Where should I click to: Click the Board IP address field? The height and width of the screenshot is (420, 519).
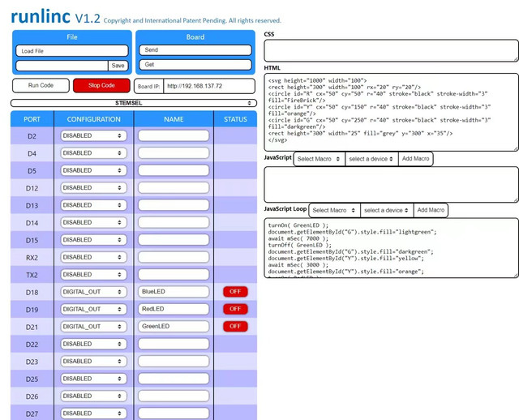(x=209, y=86)
